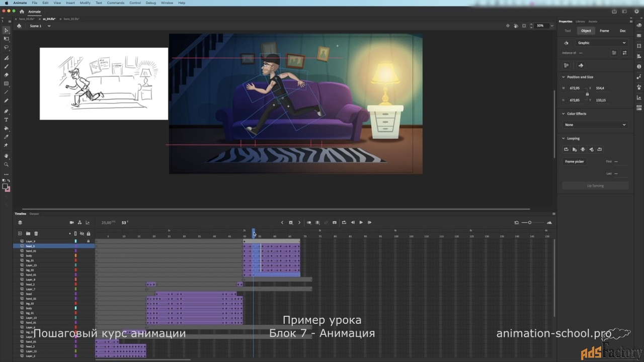Select the Eraser tool
The height and width of the screenshot is (362, 644).
click(7, 75)
